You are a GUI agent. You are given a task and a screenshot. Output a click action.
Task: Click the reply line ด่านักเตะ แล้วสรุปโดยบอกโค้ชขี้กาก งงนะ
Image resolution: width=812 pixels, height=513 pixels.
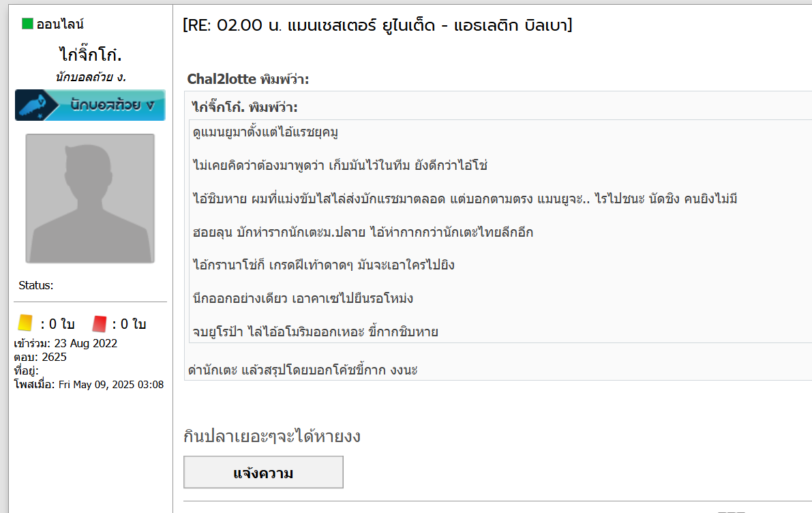pos(303,370)
